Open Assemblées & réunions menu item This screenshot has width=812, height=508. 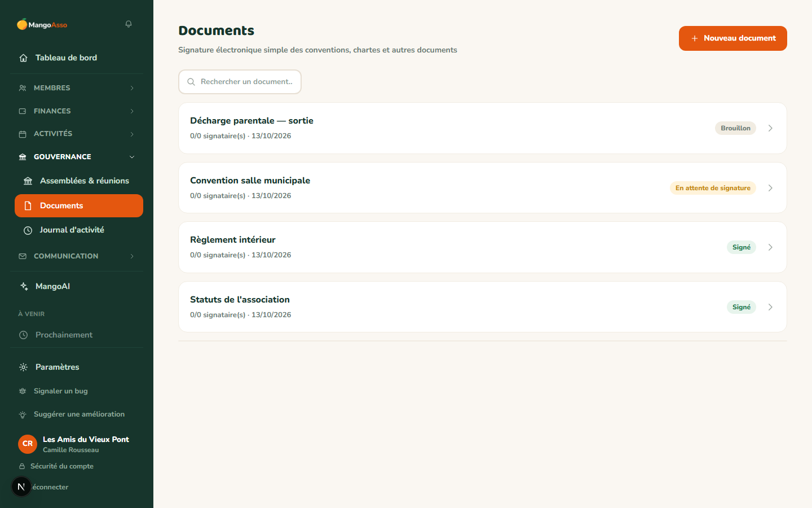[x=79, y=181]
